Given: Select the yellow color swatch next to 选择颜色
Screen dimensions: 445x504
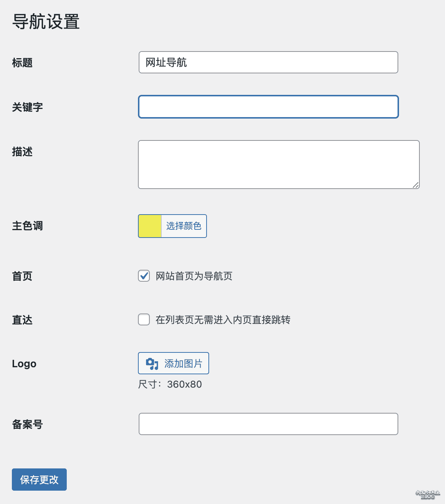Looking at the screenshot, I should [x=150, y=226].
